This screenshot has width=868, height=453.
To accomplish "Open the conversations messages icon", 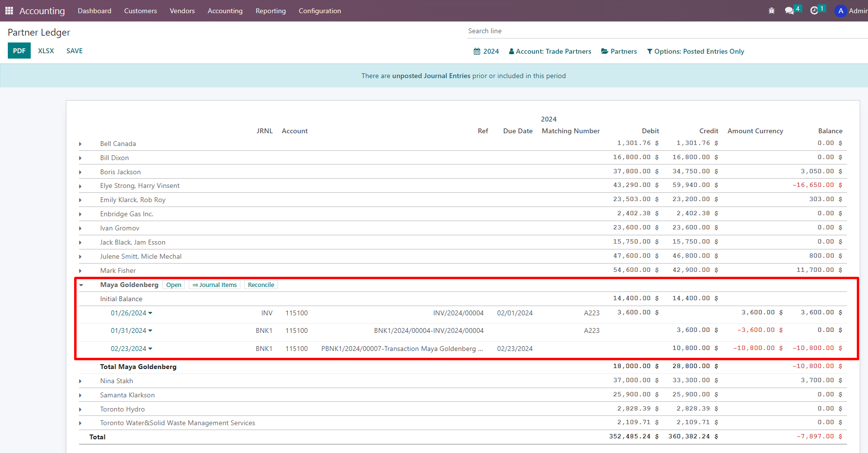I will pyautogui.click(x=789, y=11).
